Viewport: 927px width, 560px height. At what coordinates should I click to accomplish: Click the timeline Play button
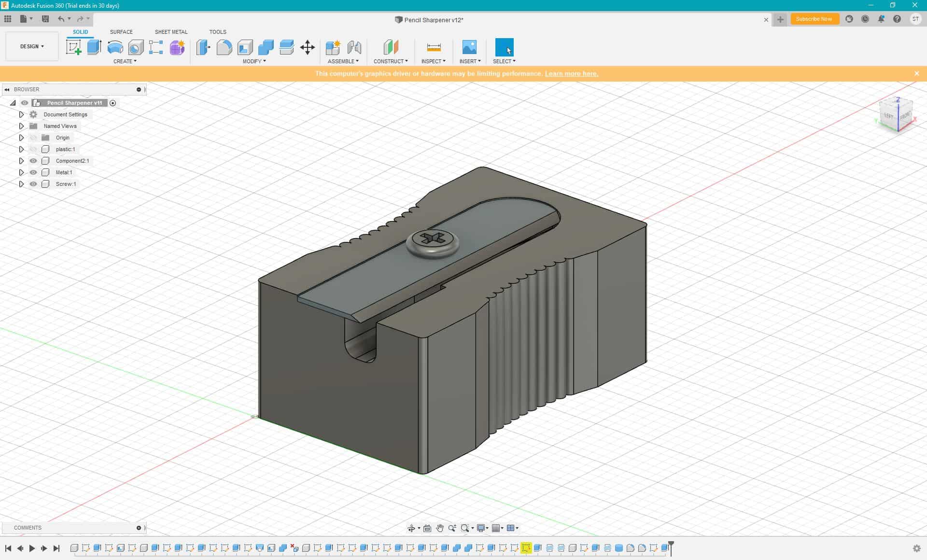pos(32,548)
